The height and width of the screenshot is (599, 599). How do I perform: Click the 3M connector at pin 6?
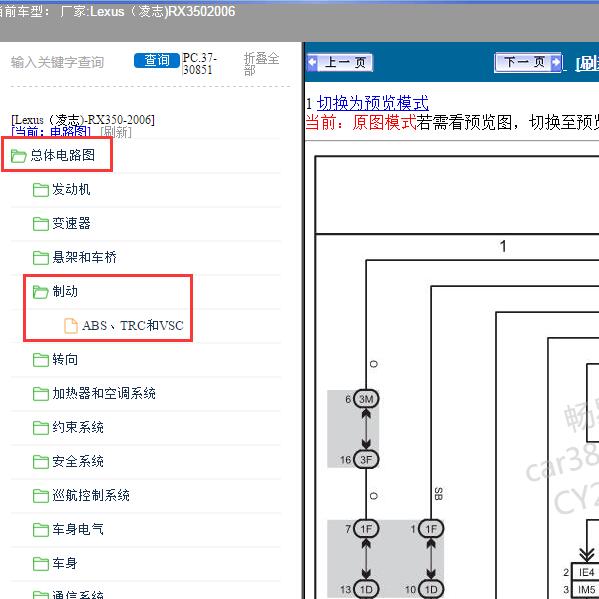366,399
